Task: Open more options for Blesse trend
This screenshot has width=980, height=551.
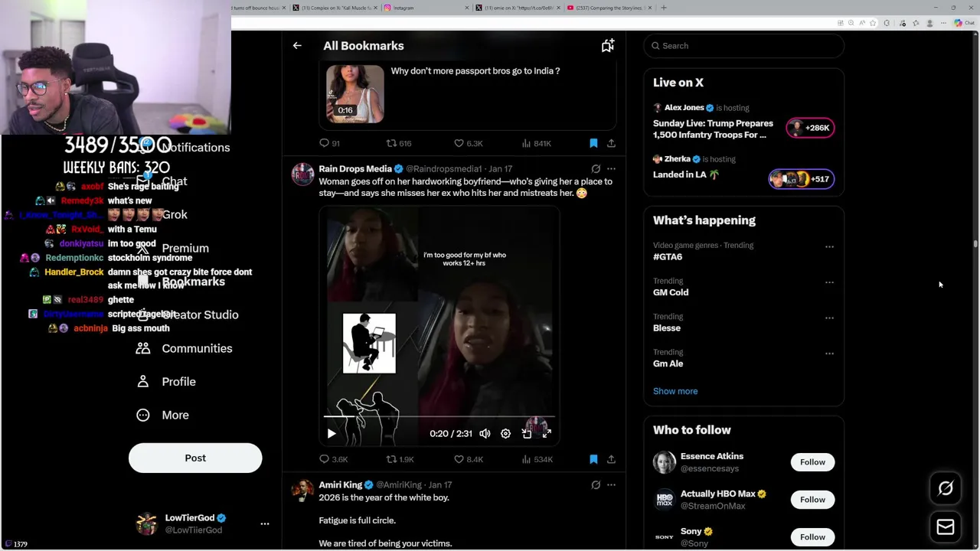Action: coord(829,318)
